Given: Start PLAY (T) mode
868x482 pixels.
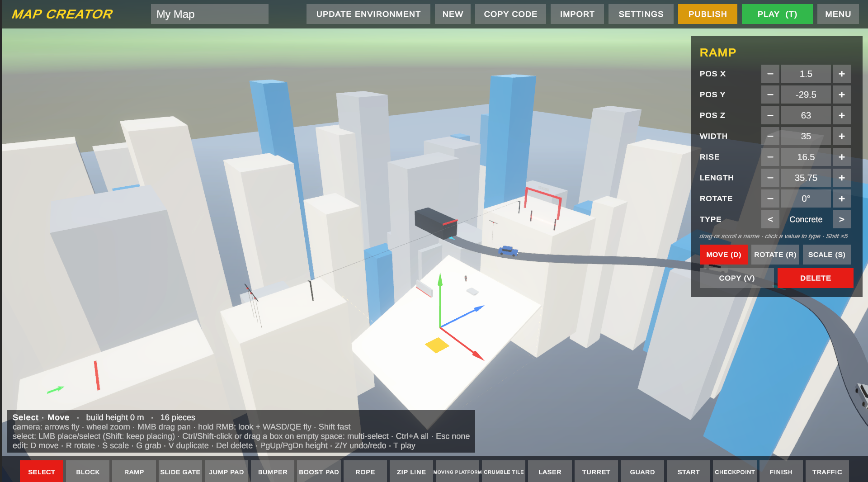Looking at the screenshot, I should click(777, 14).
